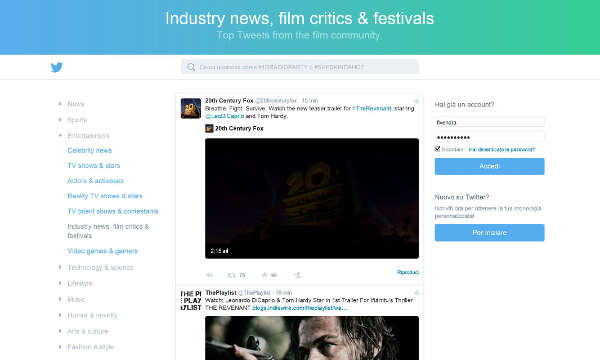
Task: Open more options on ThePlaylist tweet
Action: tap(416, 293)
